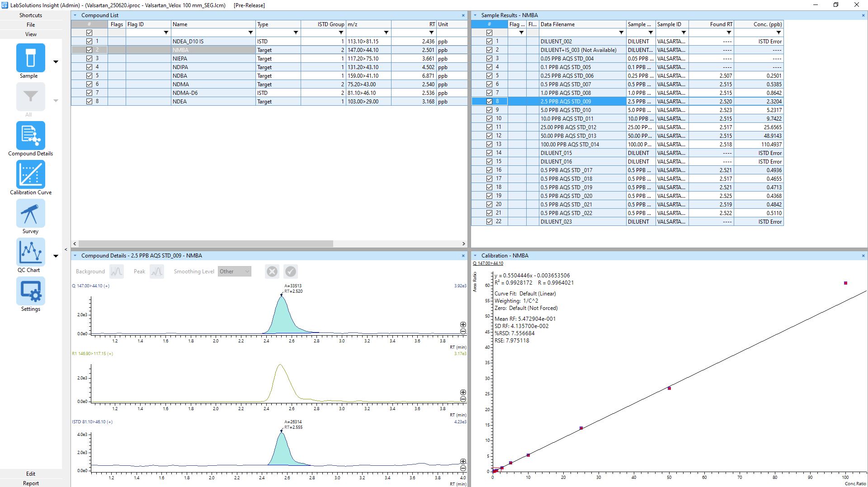Open the Calibration Curve icon
Image resolution: width=868 pixels, height=487 pixels.
point(31,174)
